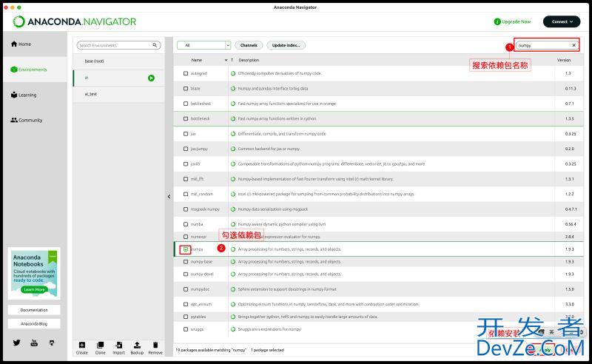Check the blaze package checkbox
The width and height of the screenshot is (592, 364).
click(186, 88)
